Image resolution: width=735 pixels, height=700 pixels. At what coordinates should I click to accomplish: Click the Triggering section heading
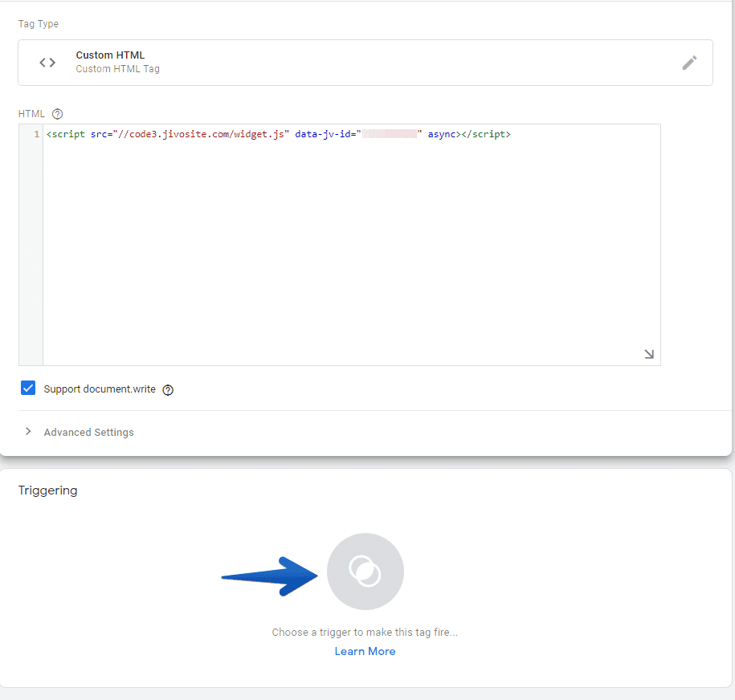tap(47, 490)
